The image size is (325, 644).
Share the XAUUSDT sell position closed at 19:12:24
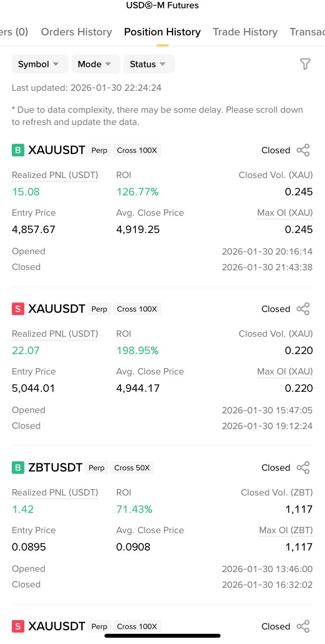click(x=303, y=309)
